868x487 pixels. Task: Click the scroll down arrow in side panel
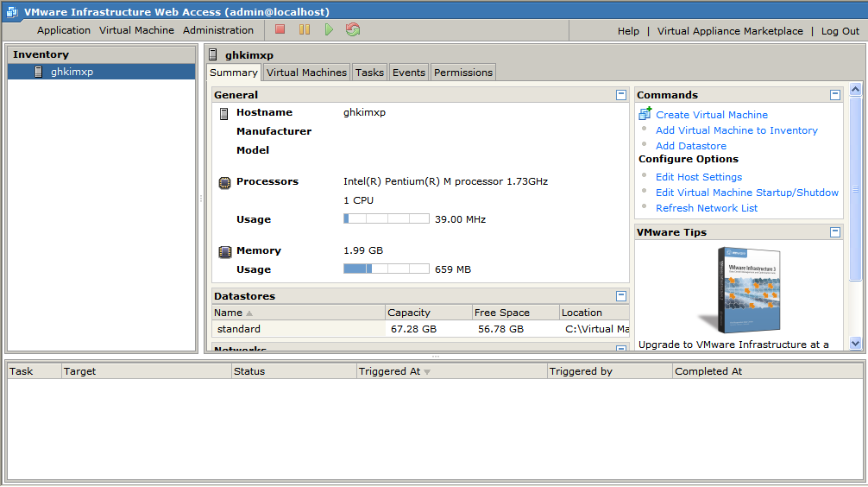pyautogui.click(x=855, y=344)
